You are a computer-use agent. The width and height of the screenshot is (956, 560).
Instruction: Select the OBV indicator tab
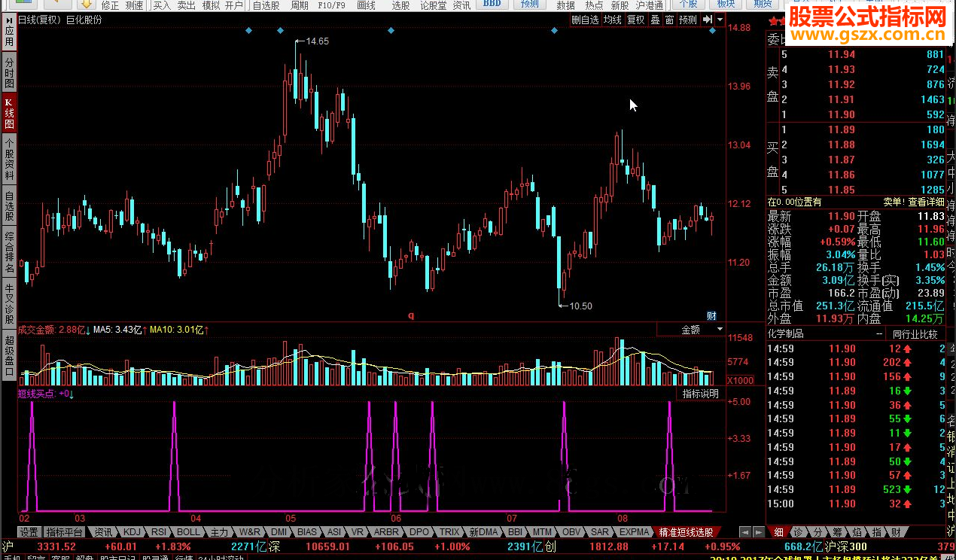pyautogui.click(x=572, y=531)
